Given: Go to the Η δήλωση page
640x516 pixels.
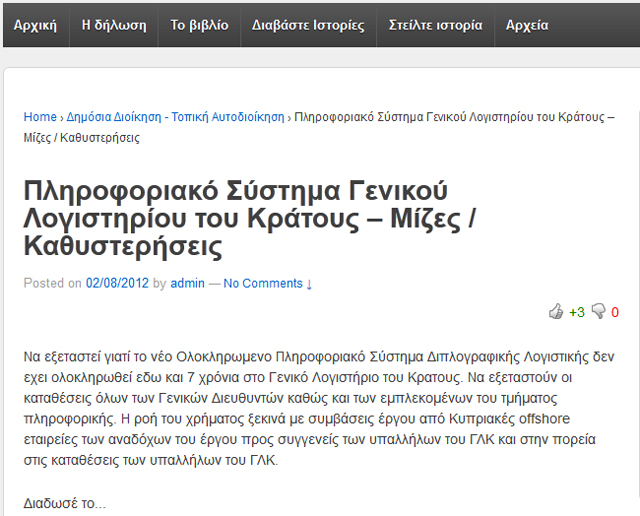Looking at the screenshot, I should click(114, 24).
